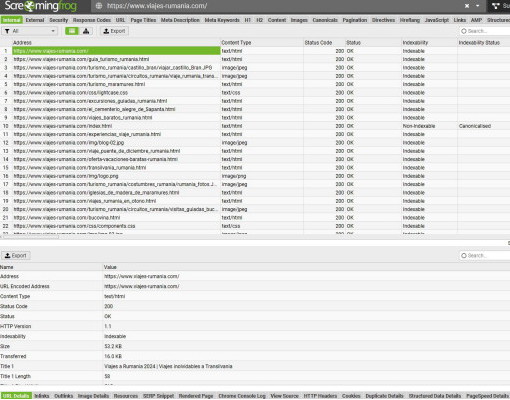
Task: Expand the URL bar history arrow
Action: [x=477, y=6]
